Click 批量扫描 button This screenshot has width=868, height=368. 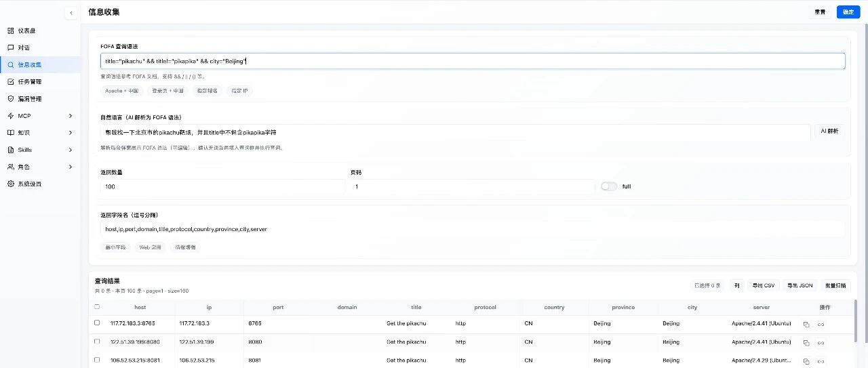pyautogui.click(x=835, y=285)
